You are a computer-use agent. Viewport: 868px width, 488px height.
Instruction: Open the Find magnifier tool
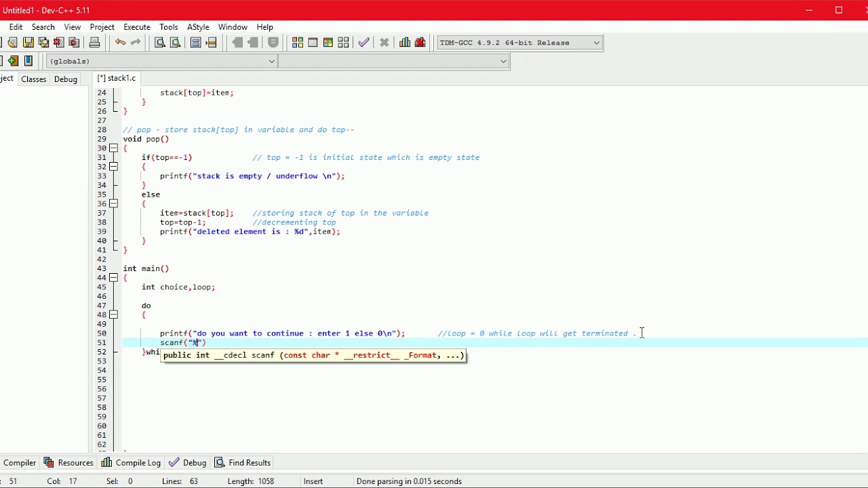160,43
